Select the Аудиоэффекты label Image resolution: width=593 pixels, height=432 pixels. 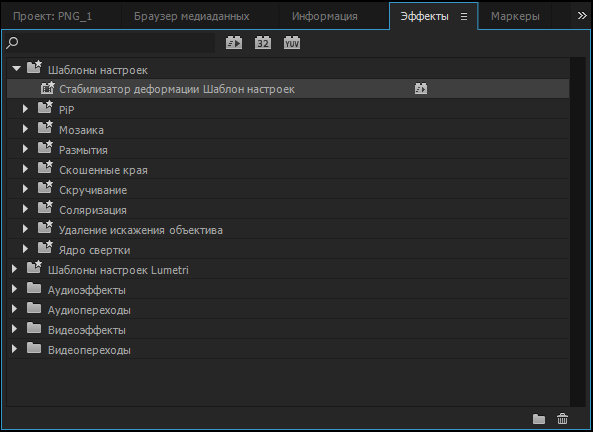coord(87,290)
